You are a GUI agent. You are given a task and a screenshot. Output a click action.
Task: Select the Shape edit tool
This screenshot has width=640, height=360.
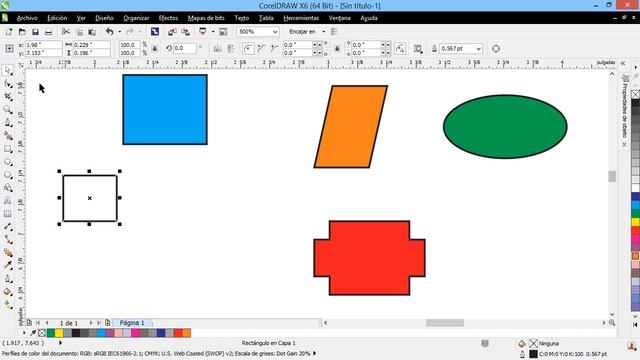(7, 84)
